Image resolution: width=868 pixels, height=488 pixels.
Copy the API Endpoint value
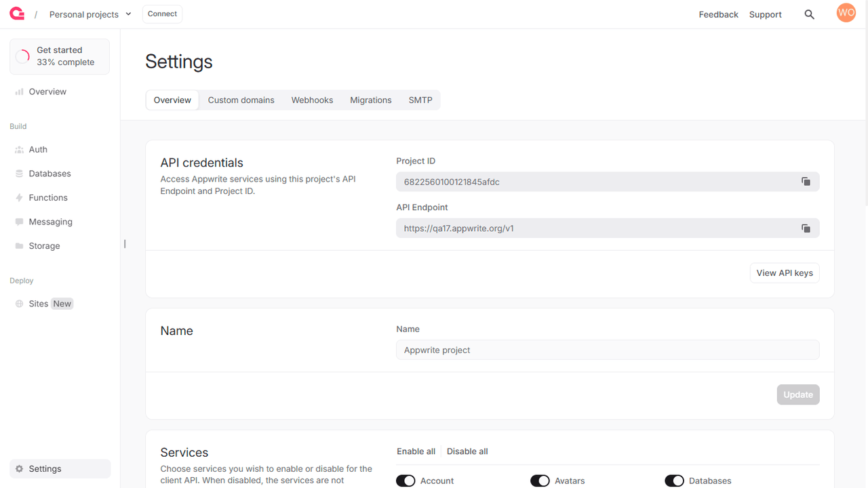click(806, 228)
